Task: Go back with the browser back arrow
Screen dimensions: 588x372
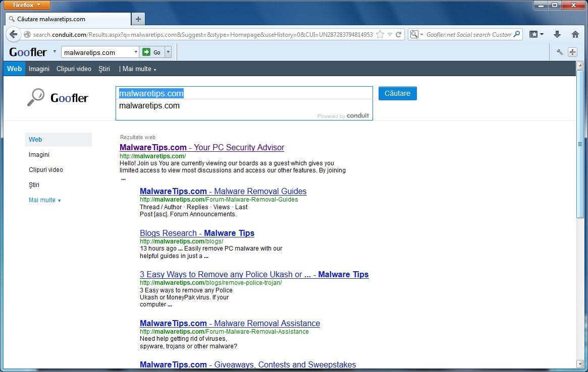Action: [13, 34]
